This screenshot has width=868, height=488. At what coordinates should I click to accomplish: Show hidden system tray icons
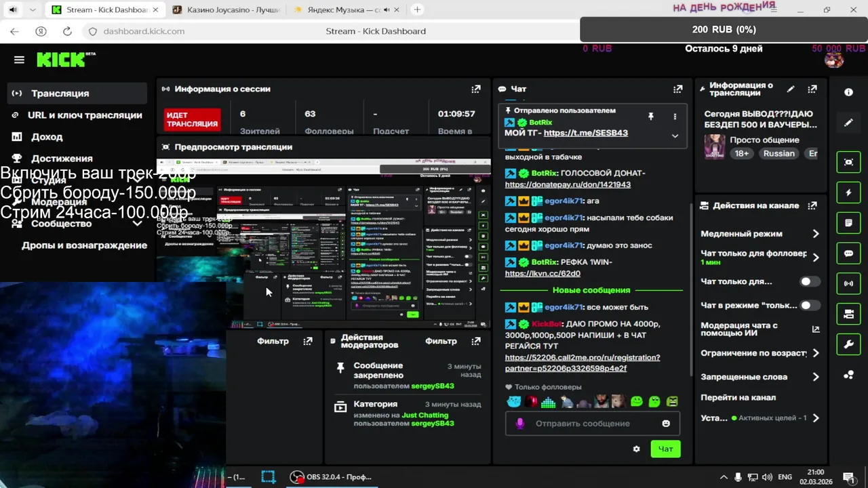click(x=724, y=477)
